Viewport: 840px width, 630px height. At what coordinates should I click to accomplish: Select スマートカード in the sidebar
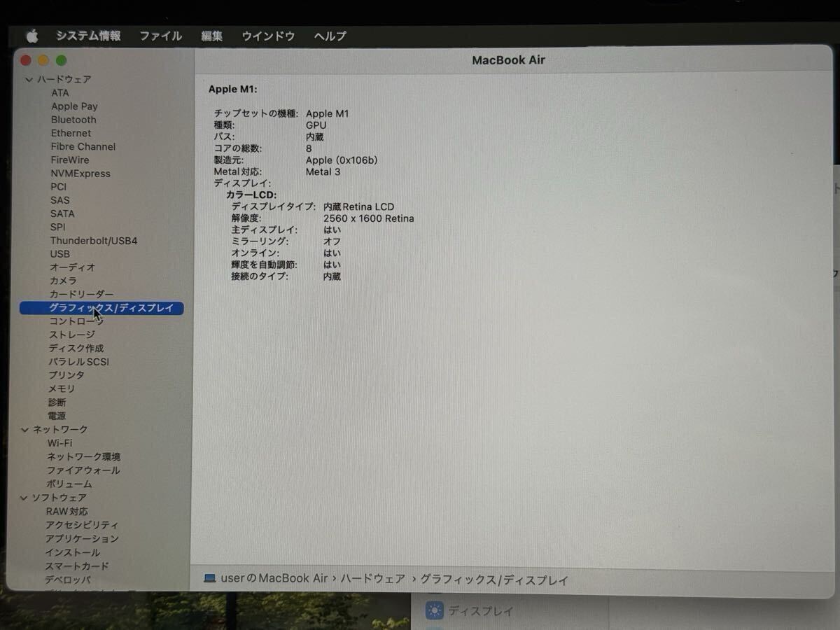pyautogui.click(x=77, y=566)
